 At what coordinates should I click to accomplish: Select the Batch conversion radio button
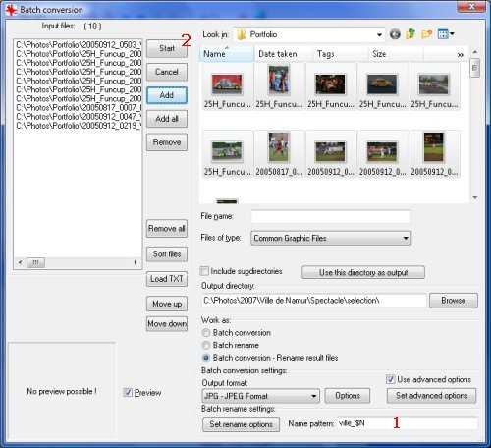[x=206, y=333]
